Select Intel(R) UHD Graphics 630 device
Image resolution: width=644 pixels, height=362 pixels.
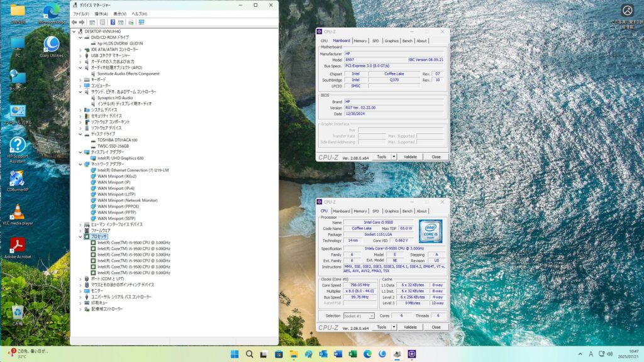[x=120, y=158]
